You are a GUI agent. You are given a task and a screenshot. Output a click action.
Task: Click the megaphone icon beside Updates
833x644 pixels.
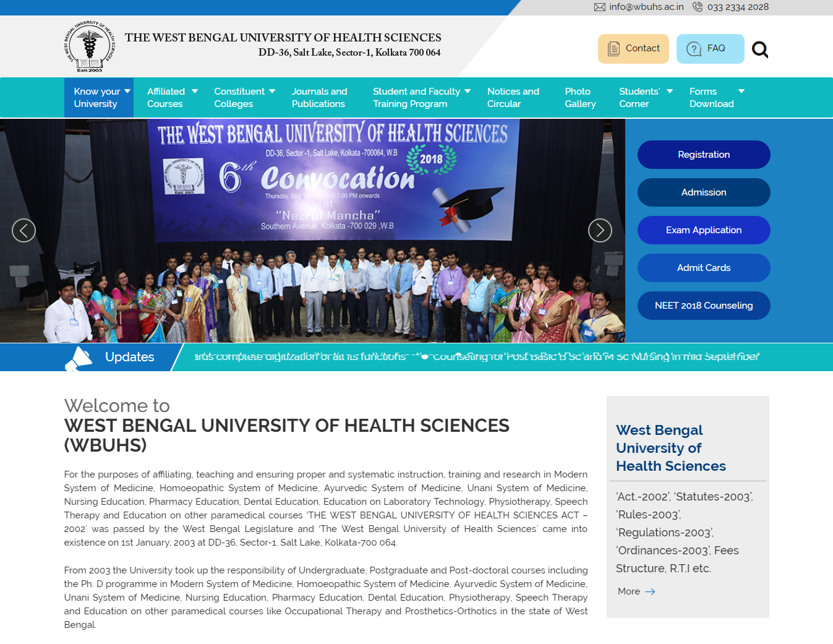tap(79, 358)
